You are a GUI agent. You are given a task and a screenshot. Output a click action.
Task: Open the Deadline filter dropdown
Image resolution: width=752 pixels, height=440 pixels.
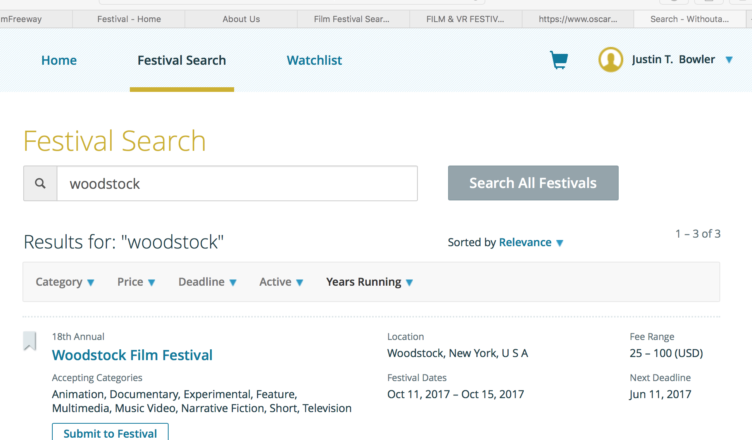point(207,282)
